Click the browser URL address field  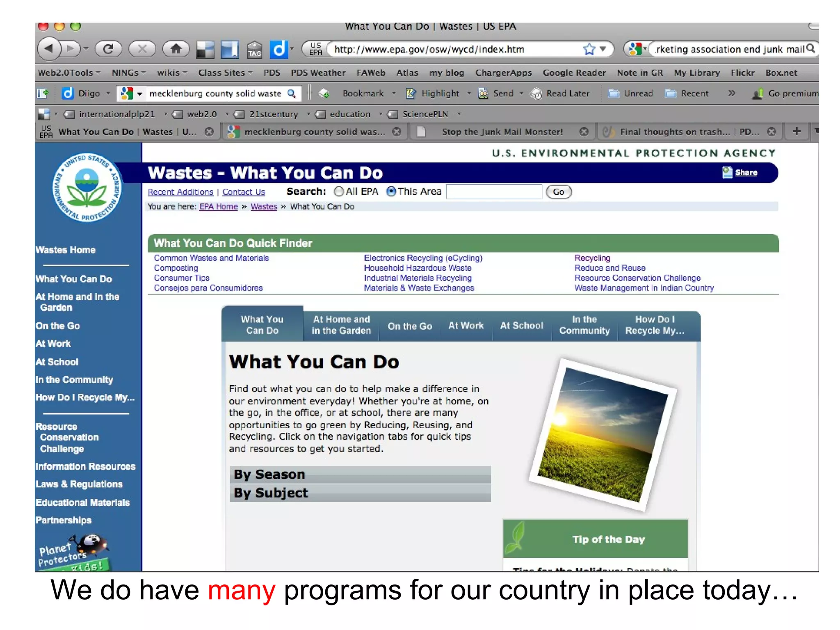[x=454, y=50]
